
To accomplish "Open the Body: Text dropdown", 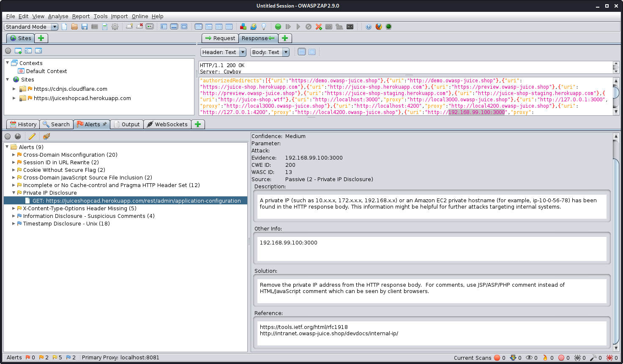I will click(270, 52).
